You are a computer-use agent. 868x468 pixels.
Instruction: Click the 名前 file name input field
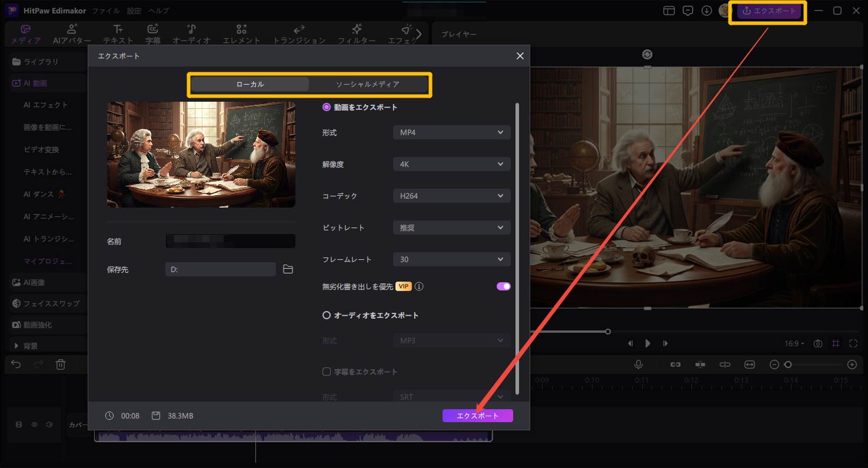(x=230, y=241)
